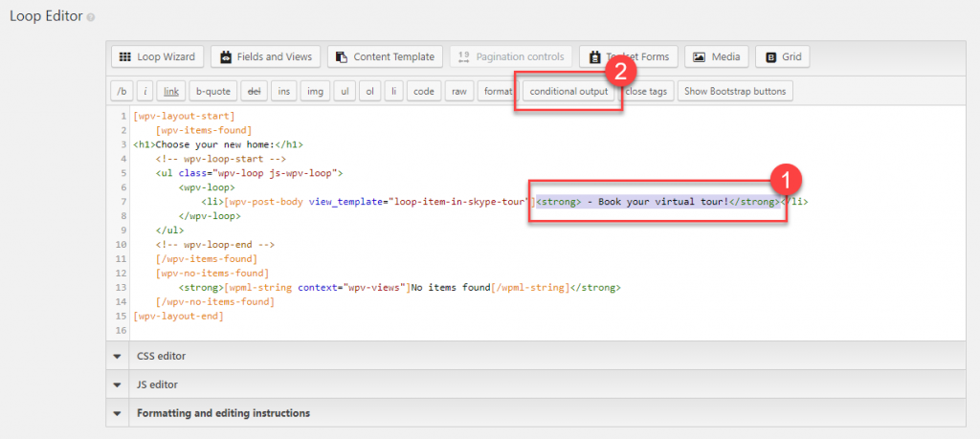Click the conditional output button
This screenshot has width=980, height=439.
(568, 91)
